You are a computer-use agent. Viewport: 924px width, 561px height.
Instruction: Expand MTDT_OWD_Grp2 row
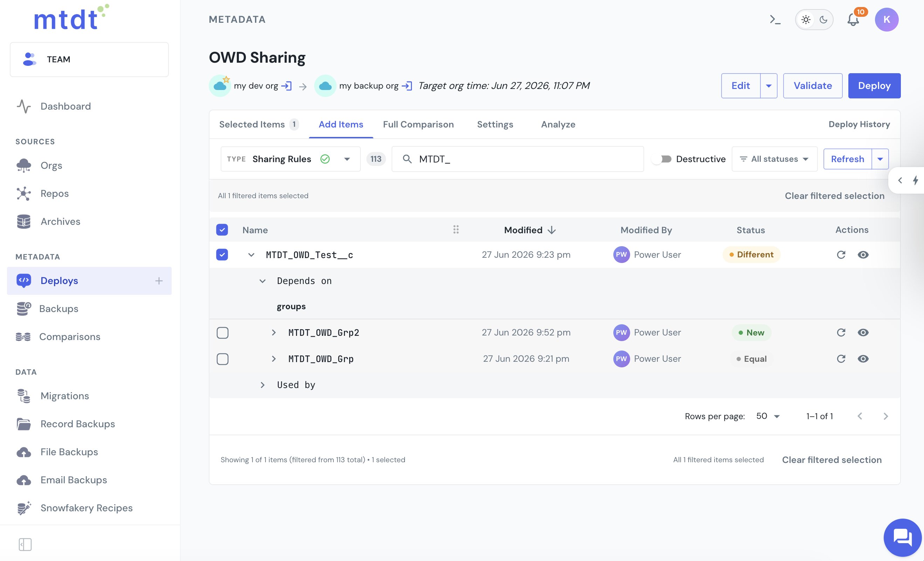(x=273, y=333)
